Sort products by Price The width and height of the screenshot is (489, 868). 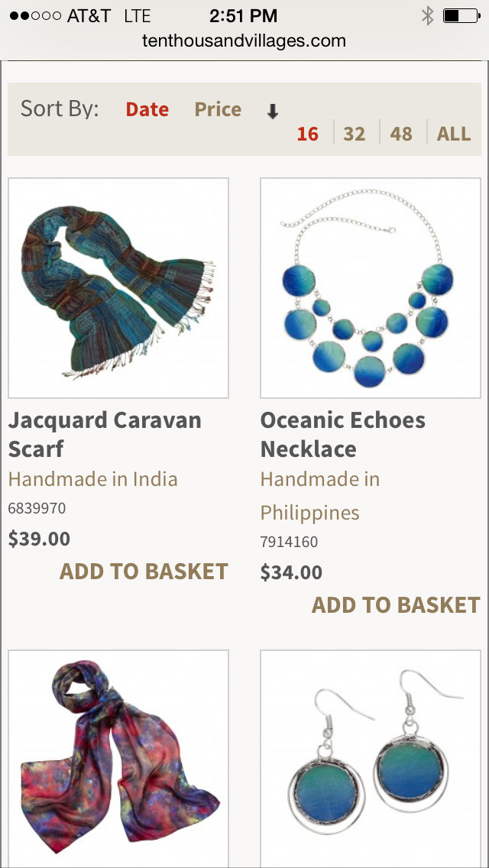click(x=218, y=109)
